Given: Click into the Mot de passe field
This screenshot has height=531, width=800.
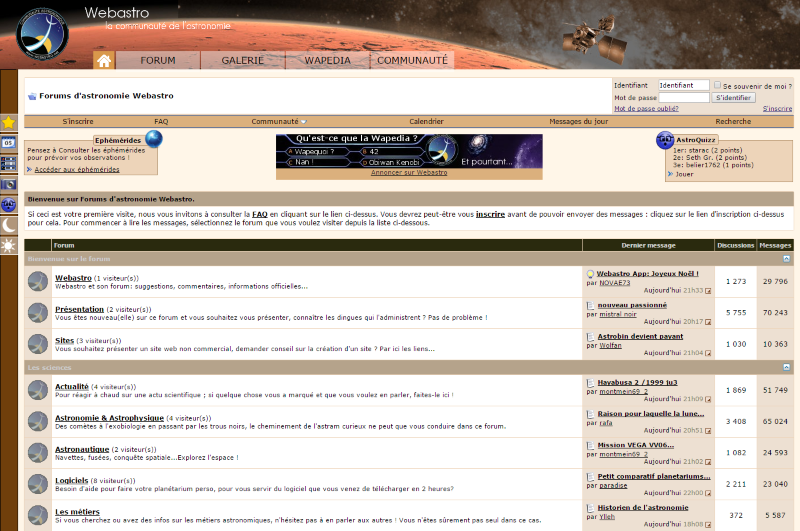Looking at the screenshot, I should pyautogui.click(x=684, y=97).
